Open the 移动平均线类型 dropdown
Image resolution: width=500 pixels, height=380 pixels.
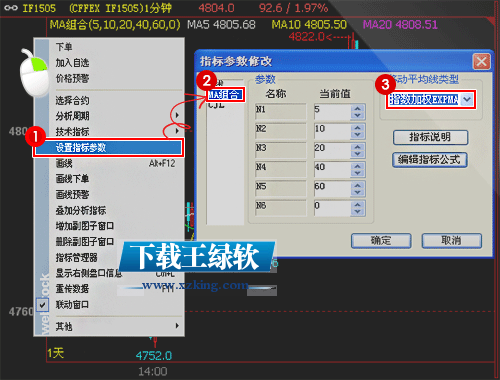(x=467, y=99)
